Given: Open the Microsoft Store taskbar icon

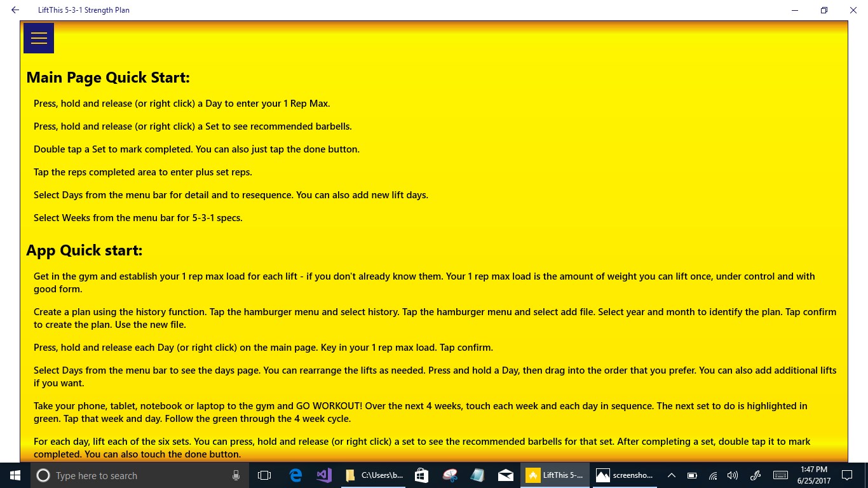Looking at the screenshot, I should [x=421, y=475].
